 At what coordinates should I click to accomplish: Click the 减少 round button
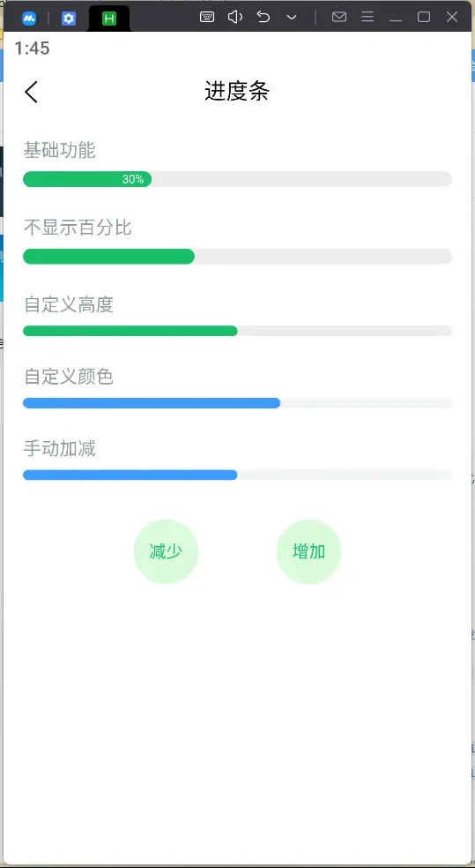[166, 551]
